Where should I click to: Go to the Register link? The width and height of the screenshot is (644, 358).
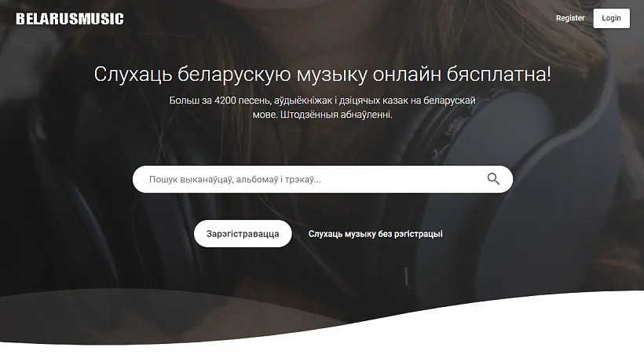point(570,18)
